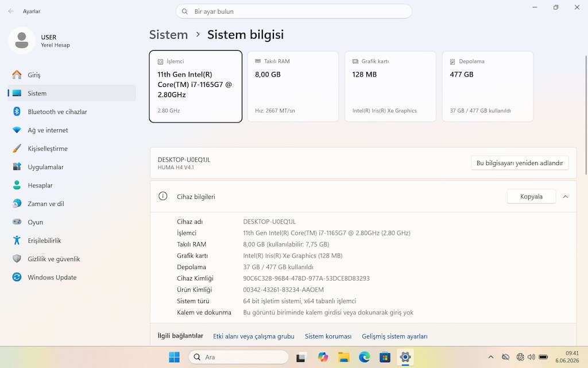
Task: Select the Depolama card
Action: tap(488, 86)
